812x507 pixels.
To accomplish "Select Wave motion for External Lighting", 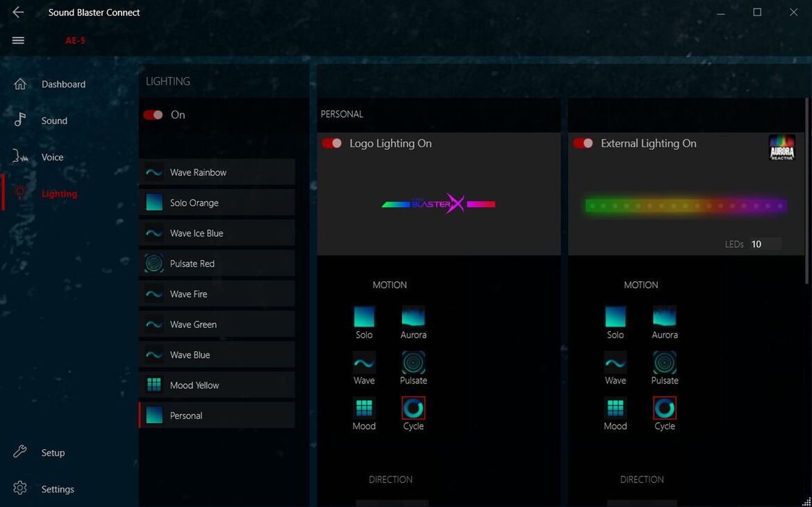I will tap(615, 363).
